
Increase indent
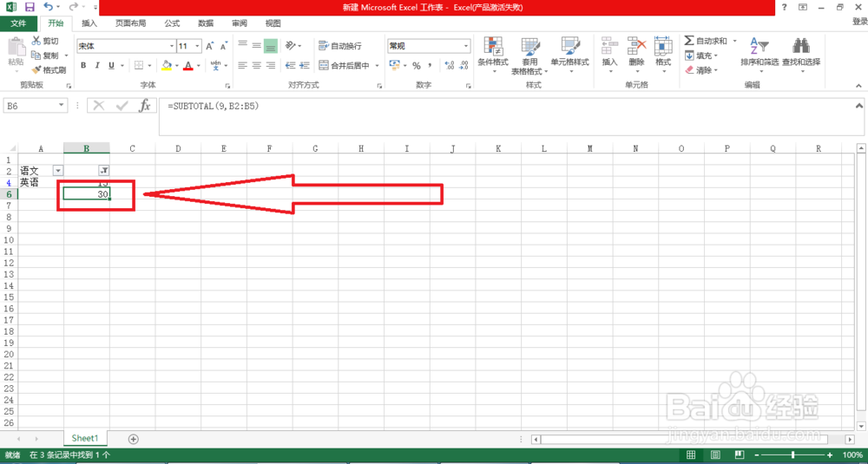(x=305, y=65)
